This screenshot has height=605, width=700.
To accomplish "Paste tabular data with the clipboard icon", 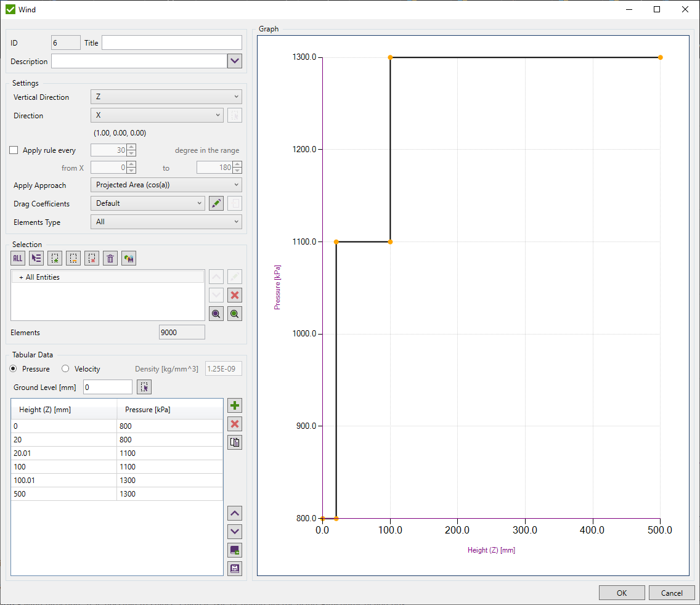I will (x=234, y=442).
